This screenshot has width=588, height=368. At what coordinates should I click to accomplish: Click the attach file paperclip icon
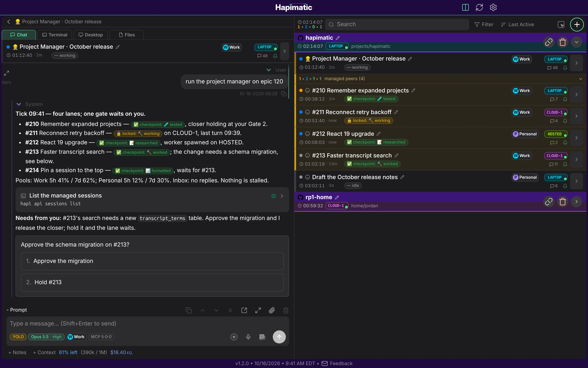pos(272,310)
